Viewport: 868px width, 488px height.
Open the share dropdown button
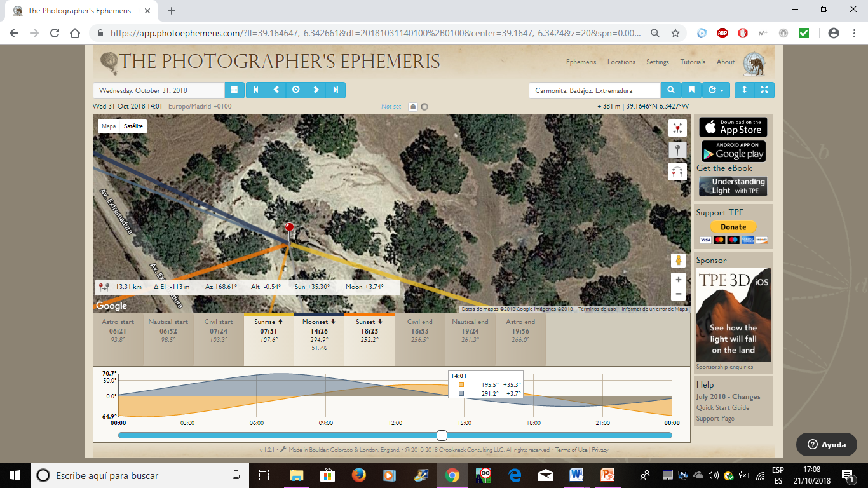point(716,90)
